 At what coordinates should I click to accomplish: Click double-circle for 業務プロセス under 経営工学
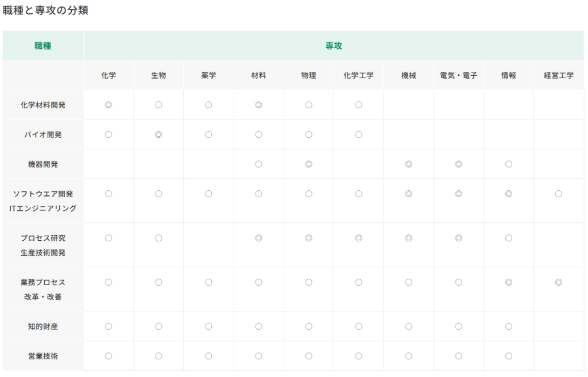(559, 282)
